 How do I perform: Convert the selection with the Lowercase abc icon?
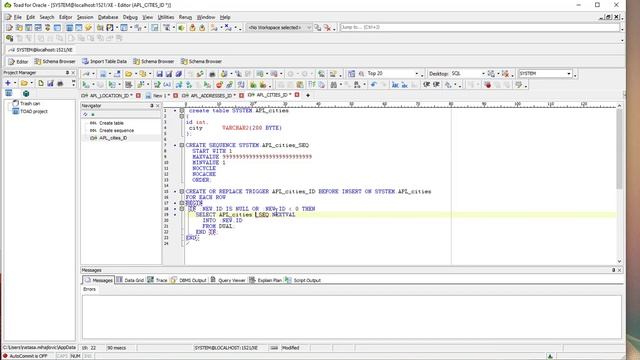tap(404, 85)
